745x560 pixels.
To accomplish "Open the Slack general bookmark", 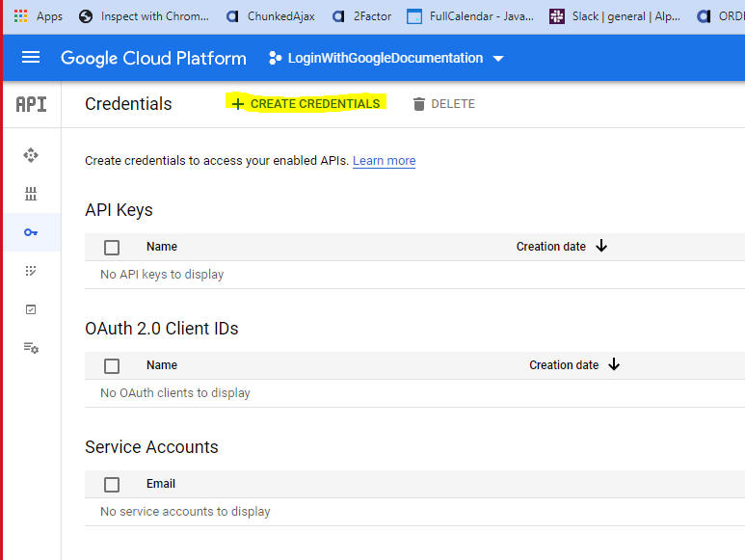I will point(615,16).
